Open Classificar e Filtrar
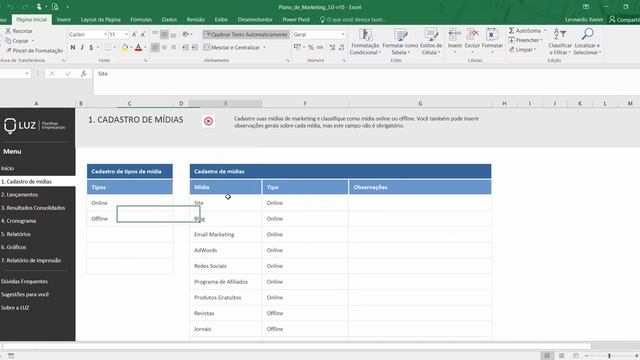This screenshot has height=360, width=640. (x=560, y=42)
